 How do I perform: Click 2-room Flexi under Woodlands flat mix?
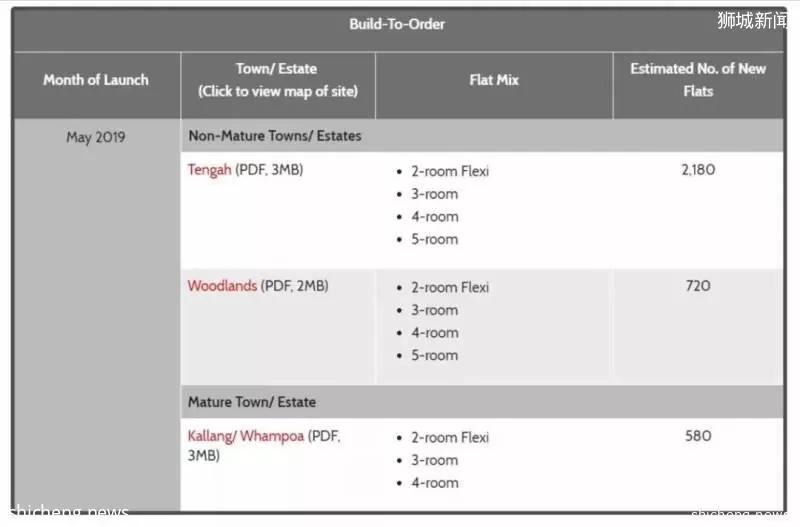click(x=450, y=288)
